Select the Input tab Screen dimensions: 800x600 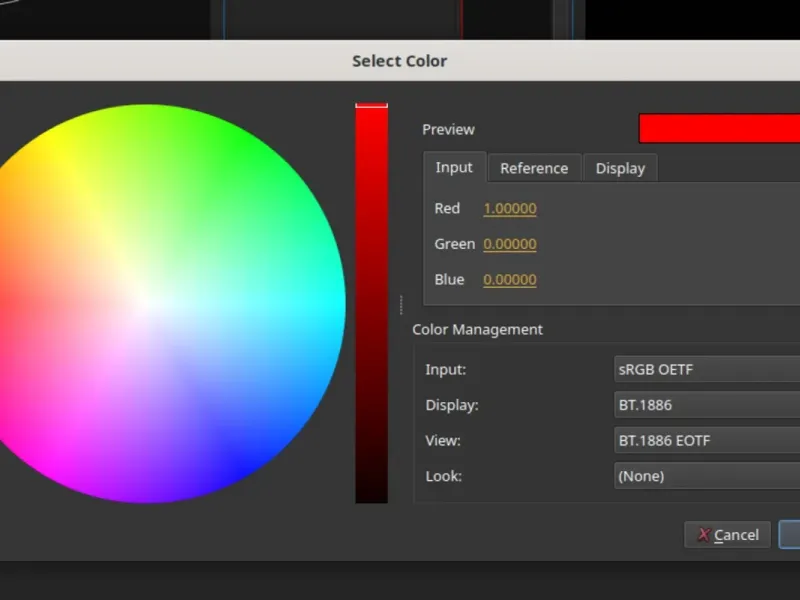pyautogui.click(x=454, y=167)
